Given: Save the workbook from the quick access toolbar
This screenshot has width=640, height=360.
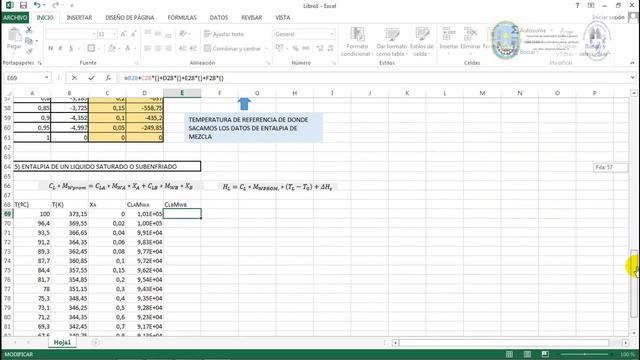Looking at the screenshot, I should [x=23, y=5].
